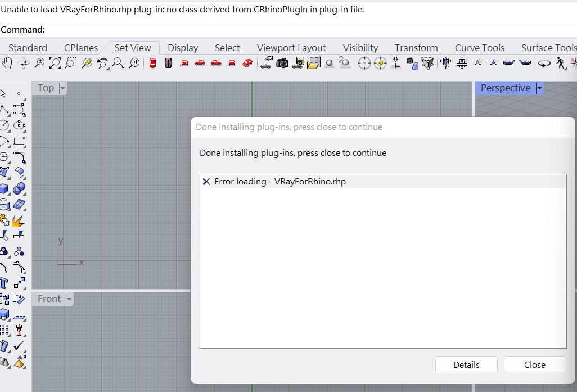Use the Zoom window tool
Viewport: 577px width, 392px height.
pyautogui.click(x=71, y=63)
